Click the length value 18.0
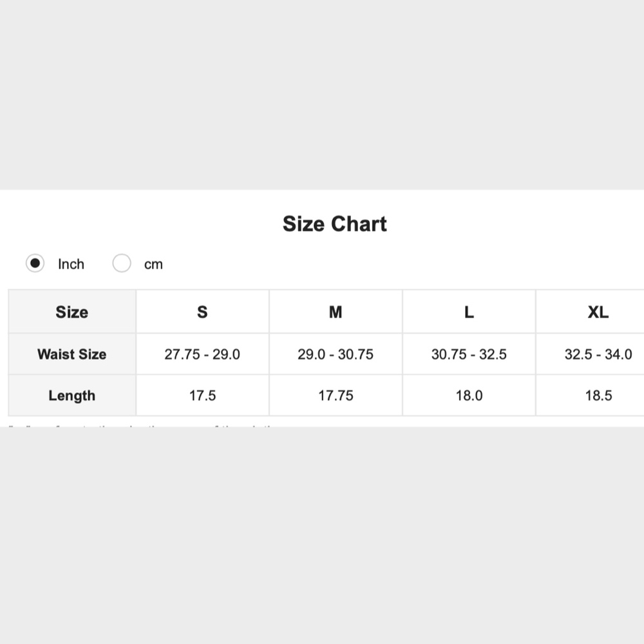 469,395
